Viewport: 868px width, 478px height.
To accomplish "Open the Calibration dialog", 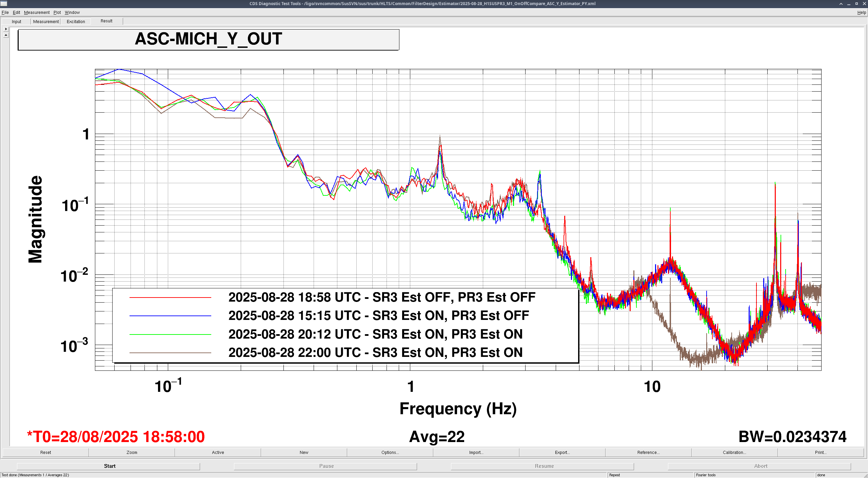I will tap(735, 452).
